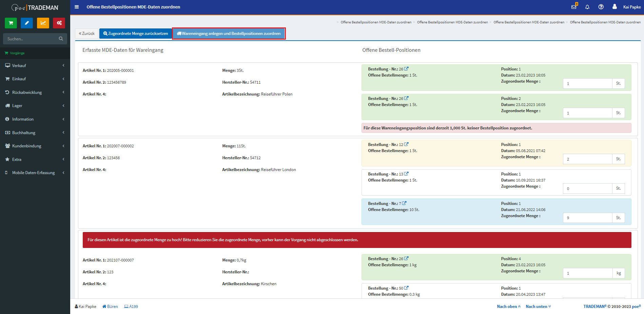Click the green shopping cart quick button
644x314 pixels.
11,23
